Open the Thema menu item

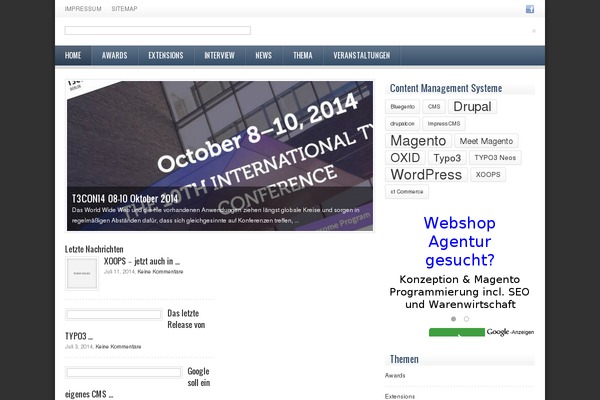[303, 56]
